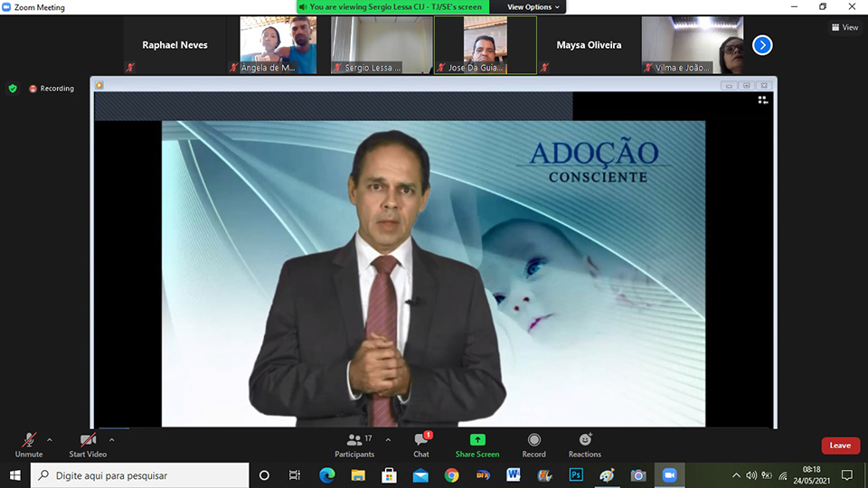Open the View Options dropdown

pyautogui.click(x=533, y=7)
